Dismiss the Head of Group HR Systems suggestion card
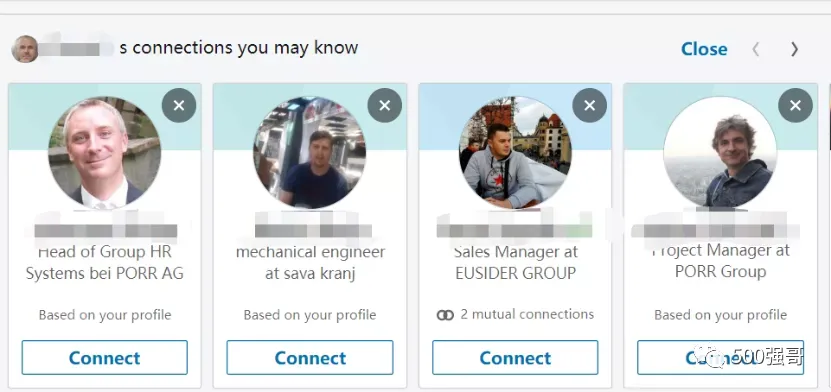This screenshot has width=831, height=392. (x=179, y=105)
